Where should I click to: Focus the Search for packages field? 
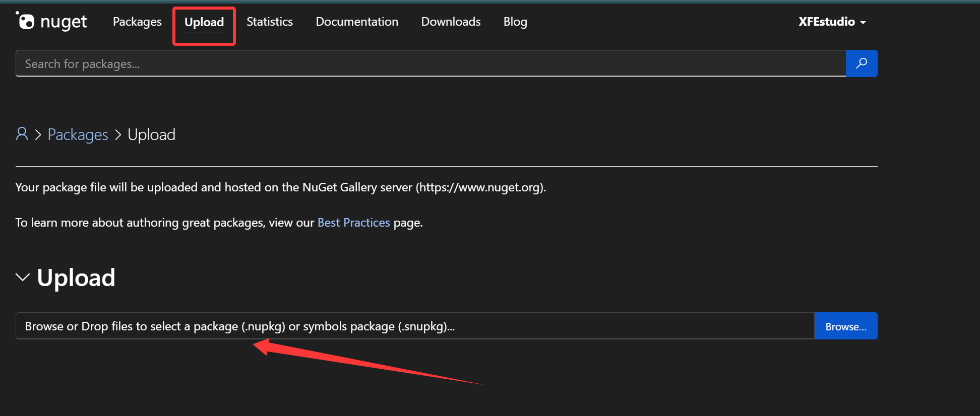[x=431, y=63]
